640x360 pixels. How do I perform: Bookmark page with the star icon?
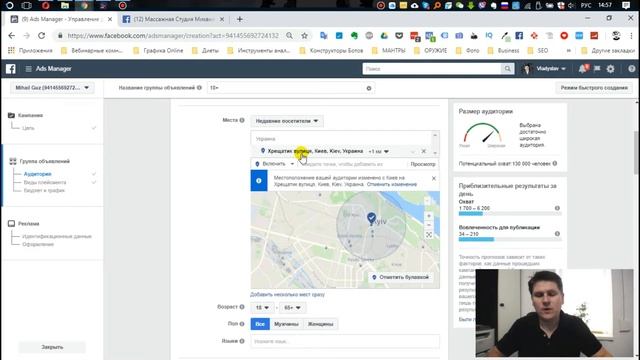click(304, 36)
